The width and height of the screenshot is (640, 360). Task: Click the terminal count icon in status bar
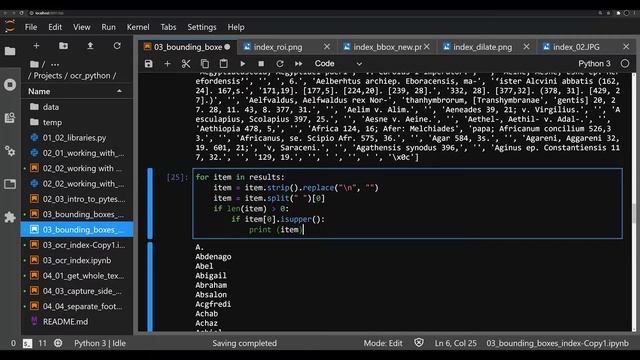27,343
